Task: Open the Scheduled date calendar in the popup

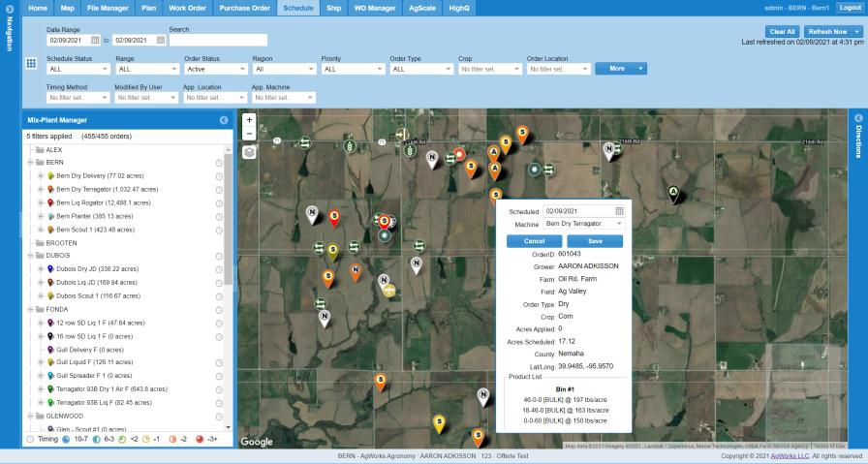Action: pos(619,211)
